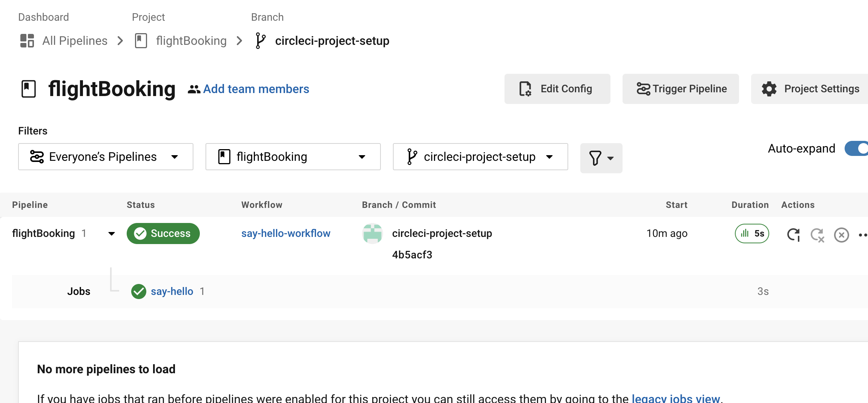Viewport: 868px width, 403px height.
Task: Open the funnel filter options menu
Action: (x=601, y=158)
